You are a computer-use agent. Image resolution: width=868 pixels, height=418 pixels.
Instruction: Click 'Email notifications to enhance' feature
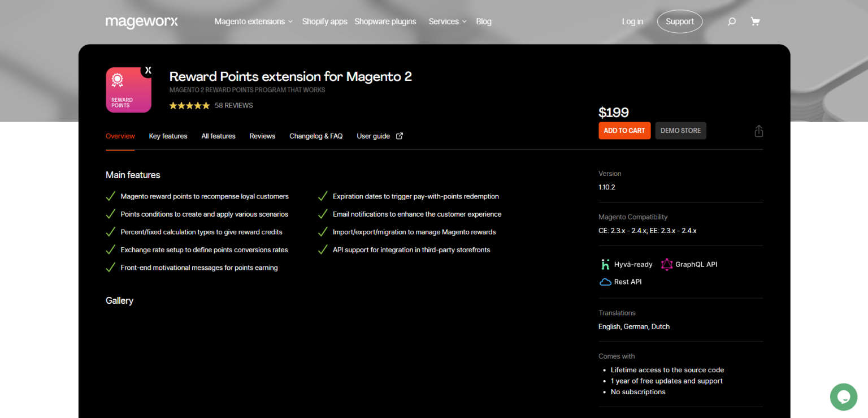pos(417,214)
